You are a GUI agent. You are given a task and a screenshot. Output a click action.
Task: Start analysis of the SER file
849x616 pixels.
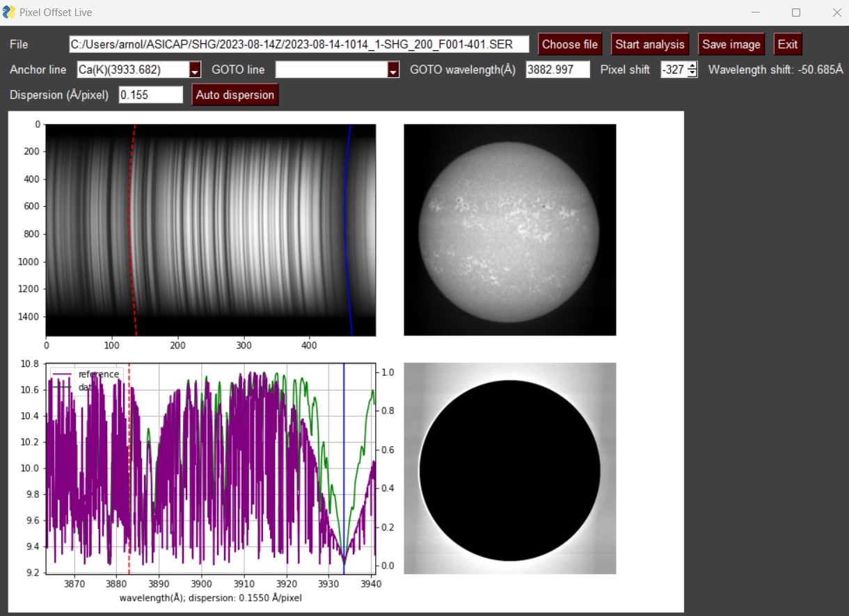point(650,45)
